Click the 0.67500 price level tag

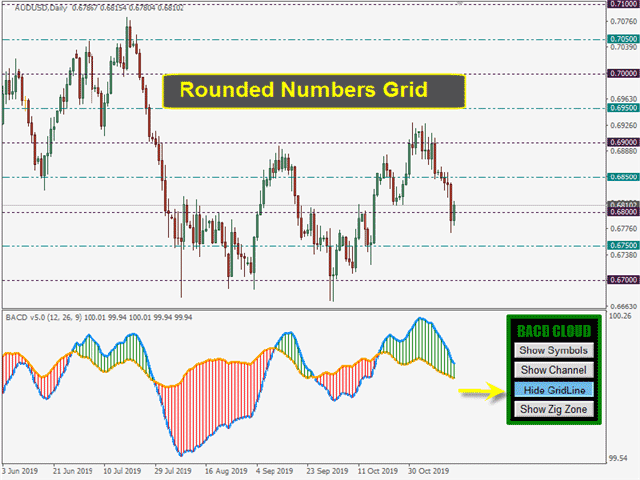click(x=623, y=245)
